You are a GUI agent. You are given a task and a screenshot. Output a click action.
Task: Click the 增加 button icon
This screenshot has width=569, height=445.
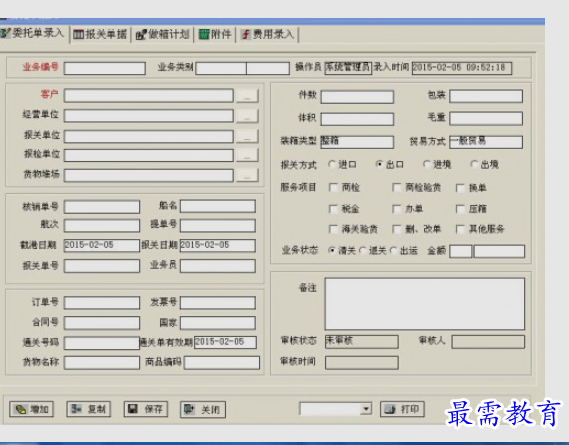21,409
